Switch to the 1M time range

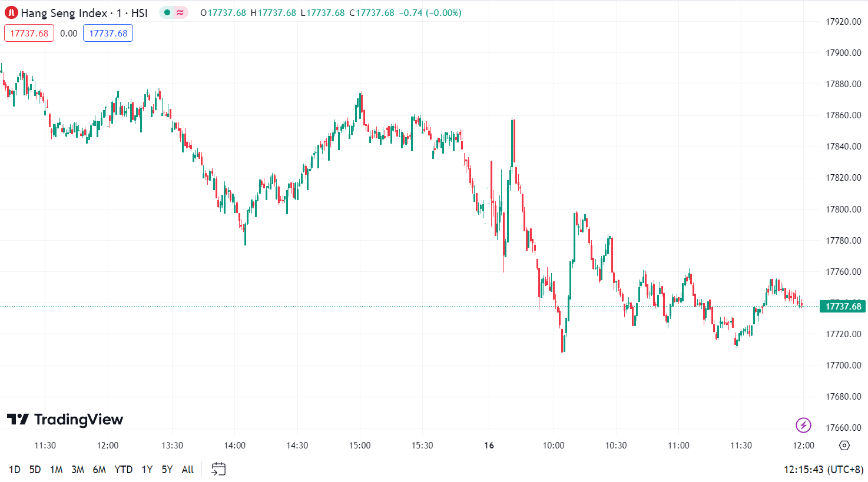coord(56,469)
